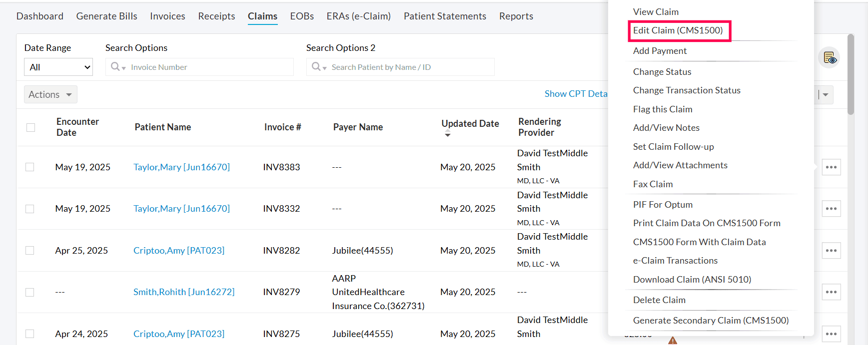Choose CMS1500 Form With Claim Data
This screenshot has height=345, width=868.
[699, 242]
